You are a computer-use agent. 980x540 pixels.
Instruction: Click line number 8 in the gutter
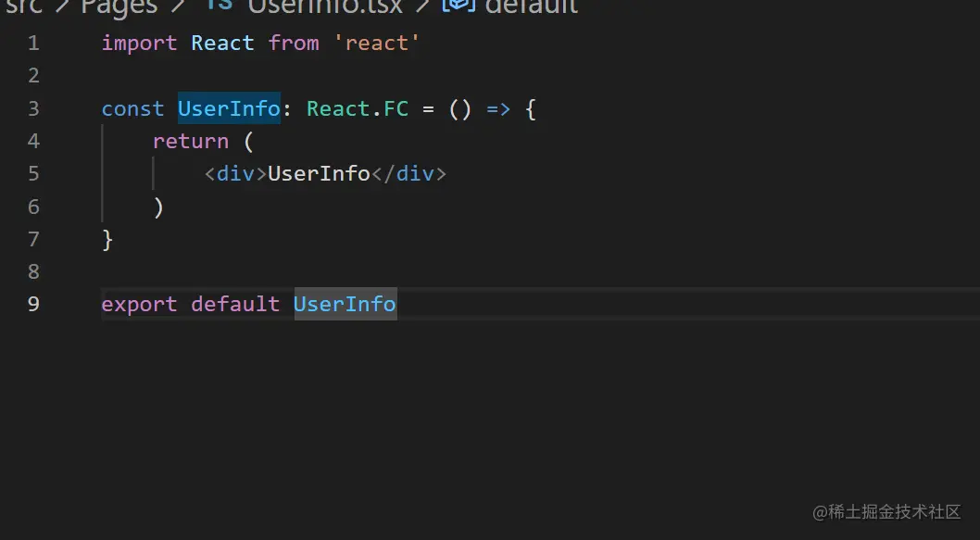coord(33,272)
